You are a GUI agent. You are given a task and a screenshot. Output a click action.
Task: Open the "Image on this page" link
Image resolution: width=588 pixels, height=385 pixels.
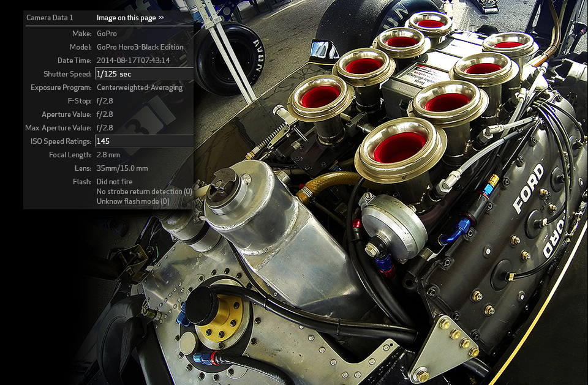point(127,18)
